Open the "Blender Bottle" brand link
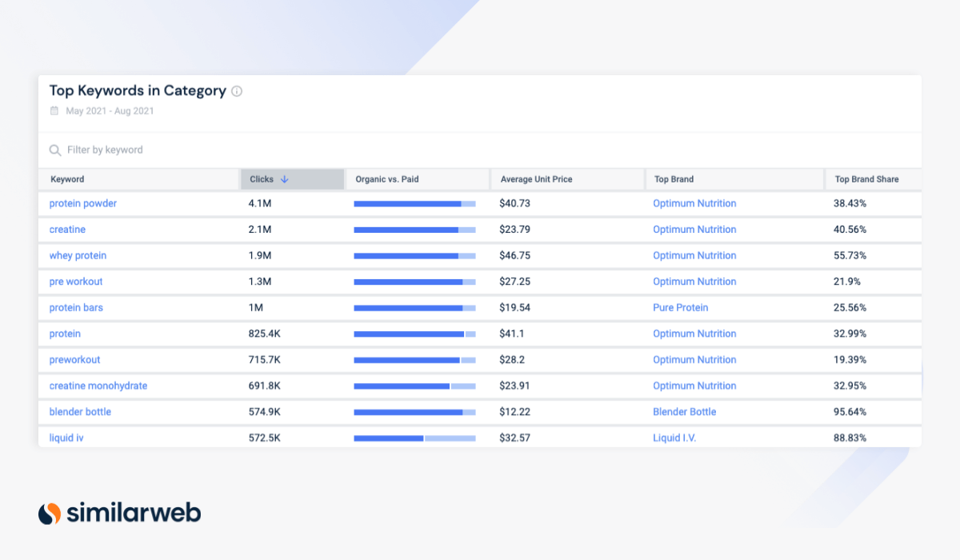The height and width of the screenshot is (560, 960). coord(685,411)
